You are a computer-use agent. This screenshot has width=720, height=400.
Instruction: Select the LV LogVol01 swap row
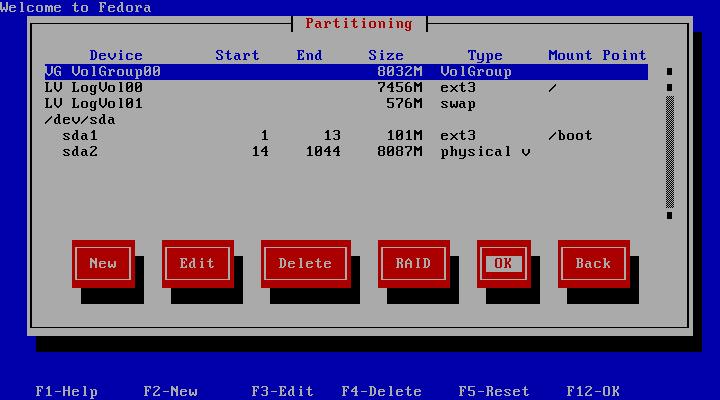click(346, 104)
